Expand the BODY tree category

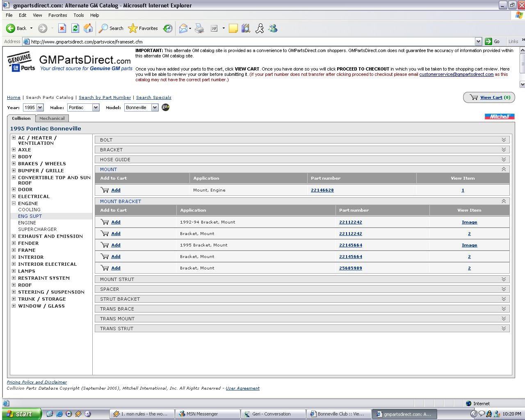(x=14, y=156)
